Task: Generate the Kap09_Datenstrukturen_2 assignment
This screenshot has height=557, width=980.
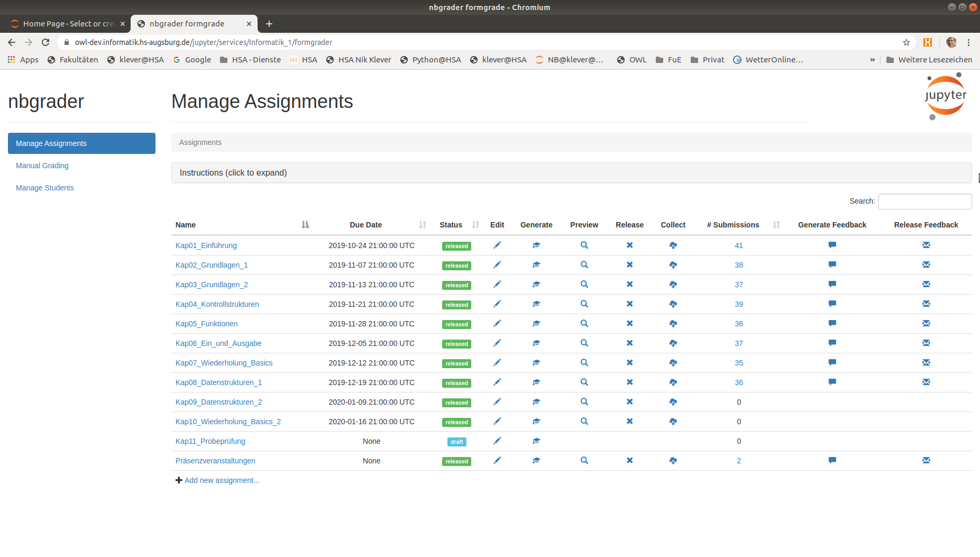Action: click(x=536, y=401)
